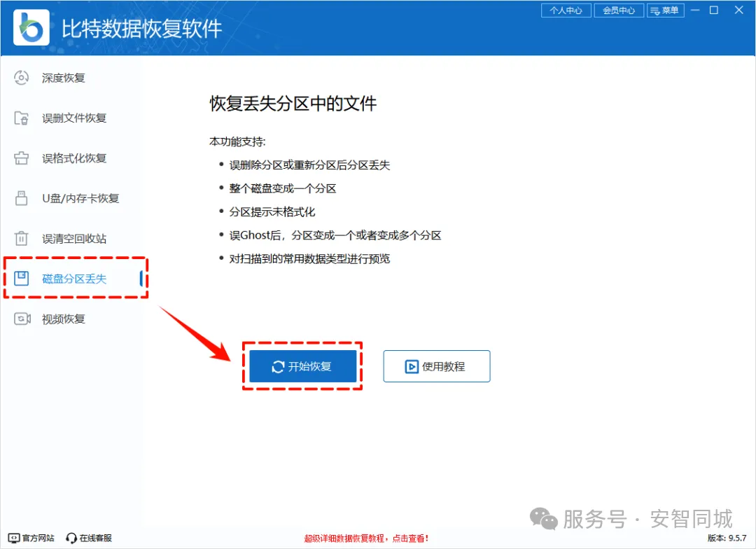Screen dimensions: 756x549
Task: Click the refresh icon on 开始恢复 button
Action: click(278, 367)
